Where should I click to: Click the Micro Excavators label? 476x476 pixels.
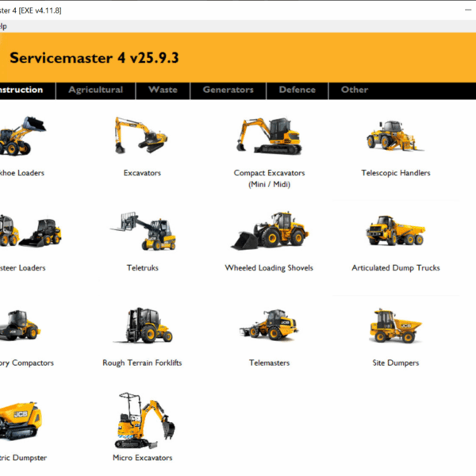click(142, 458)
